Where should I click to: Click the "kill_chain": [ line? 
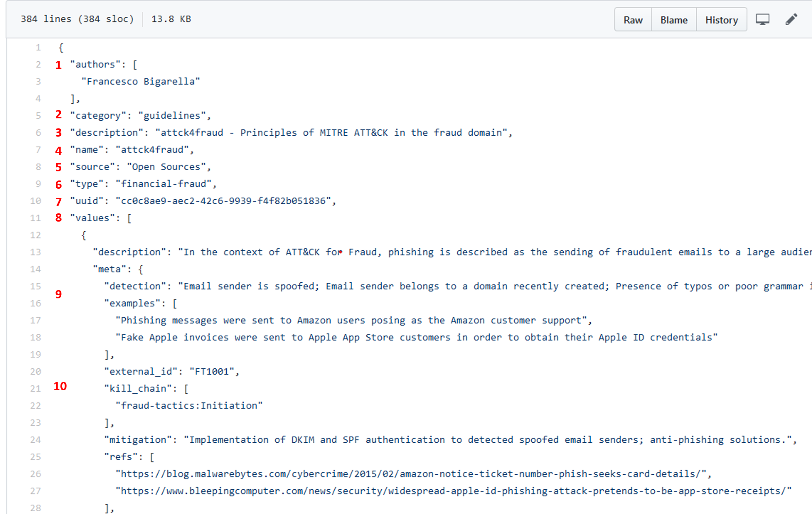(x=146, y=389)
